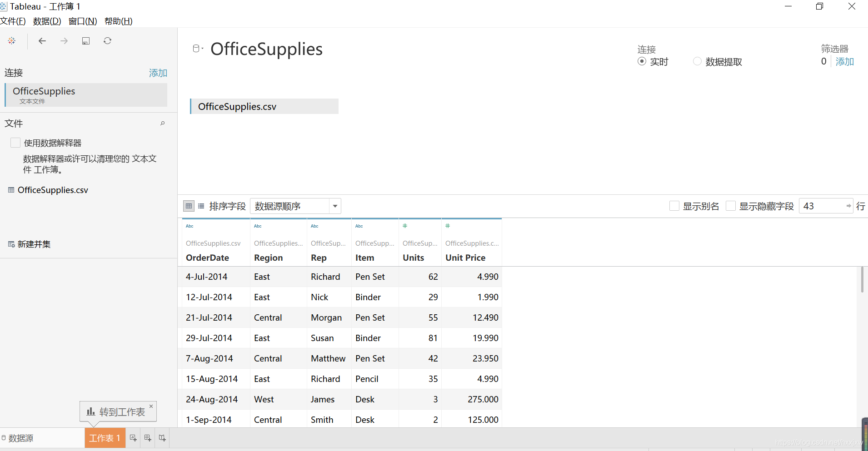The height and width of the screenshot is (451, 868).
Task: Click Abc type icon on Item column
Action: tap(359, 226)
